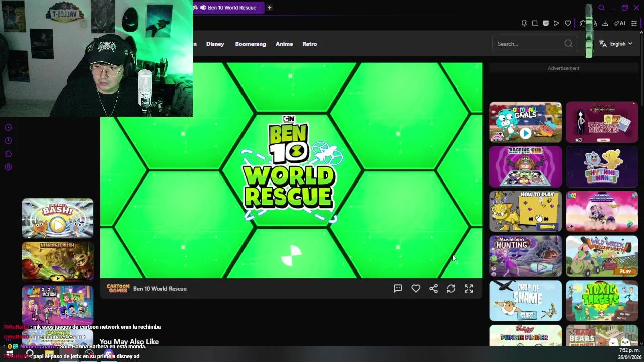Open the AI assistant toolbar button

coord(619,23)
